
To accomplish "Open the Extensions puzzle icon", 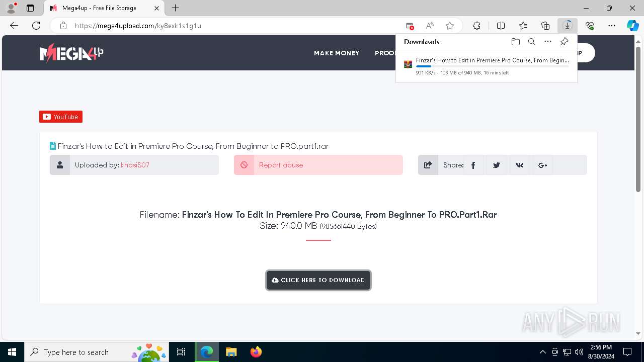I will pyautogui.click(x=476, y=26).
